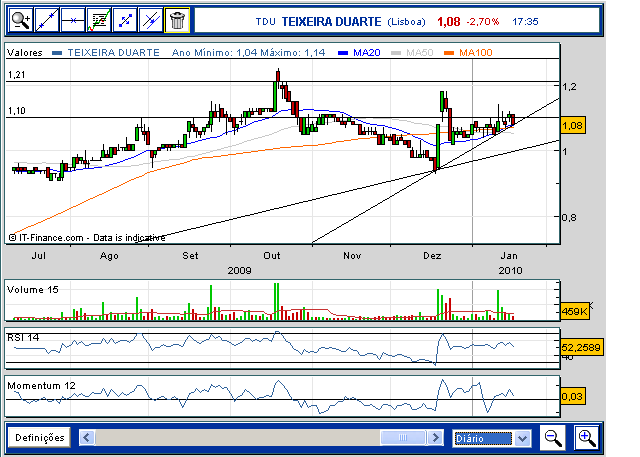Click the 1,08 current price tag

pyautogui.click(x=573, y=126)
